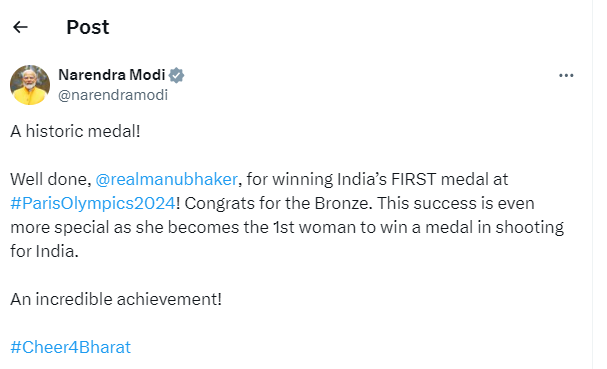Follow the #Cheer4Bharat hashtag link
607x369 pixels.
coord(70,347)
